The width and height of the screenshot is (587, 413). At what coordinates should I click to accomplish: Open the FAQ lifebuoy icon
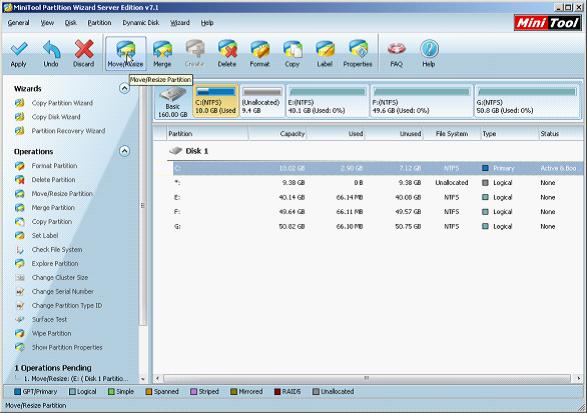pyautogui.click(x=396, y=49)
